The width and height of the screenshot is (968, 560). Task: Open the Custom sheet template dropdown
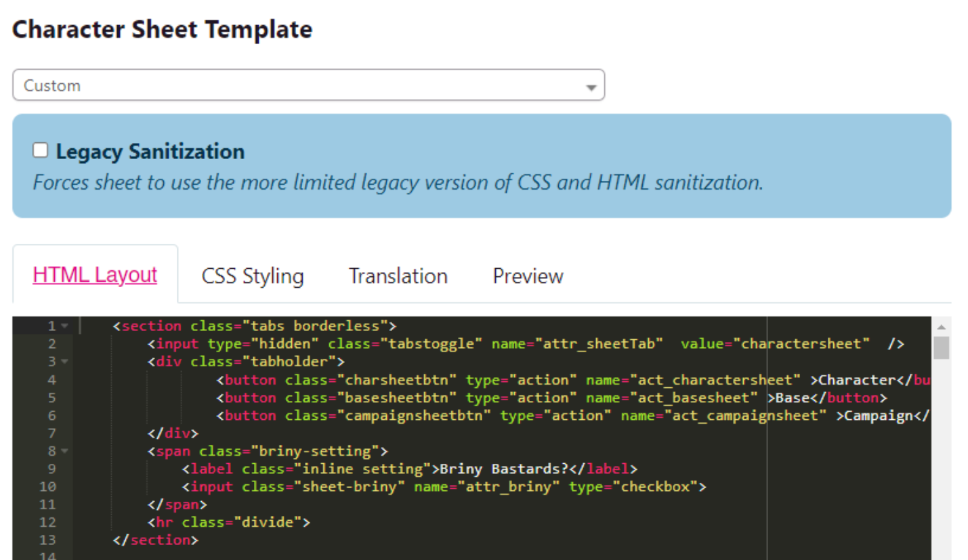coord(308,85)
